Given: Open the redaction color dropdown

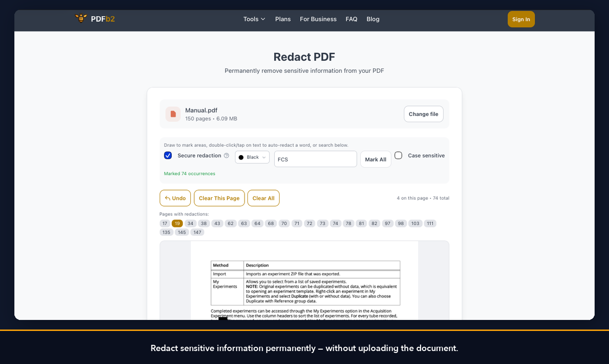Looking at the screenshot, I should coord(252,157).
